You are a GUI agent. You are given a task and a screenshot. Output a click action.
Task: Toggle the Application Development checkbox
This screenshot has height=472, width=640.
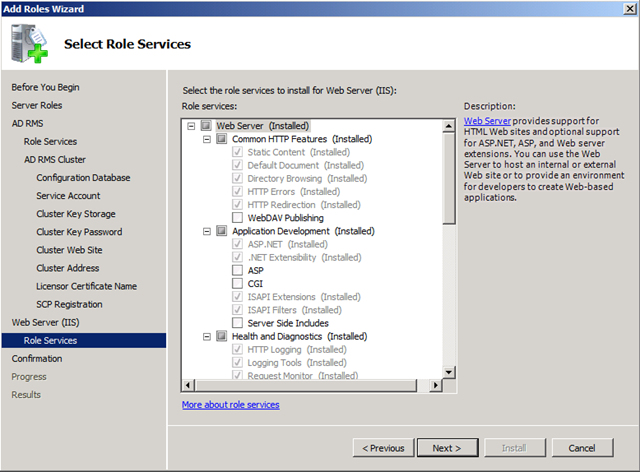(222, 231)
